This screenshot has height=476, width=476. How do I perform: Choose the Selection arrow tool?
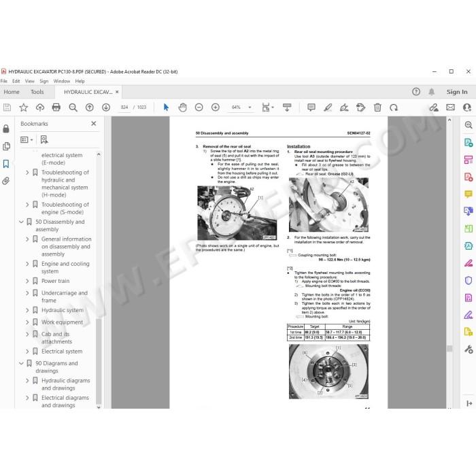coord(166,107)
